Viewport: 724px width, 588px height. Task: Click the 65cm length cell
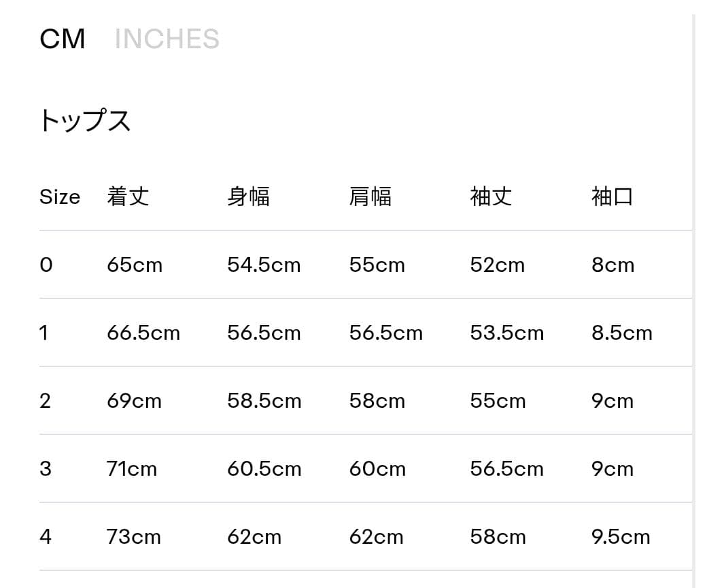pos(135,264)
